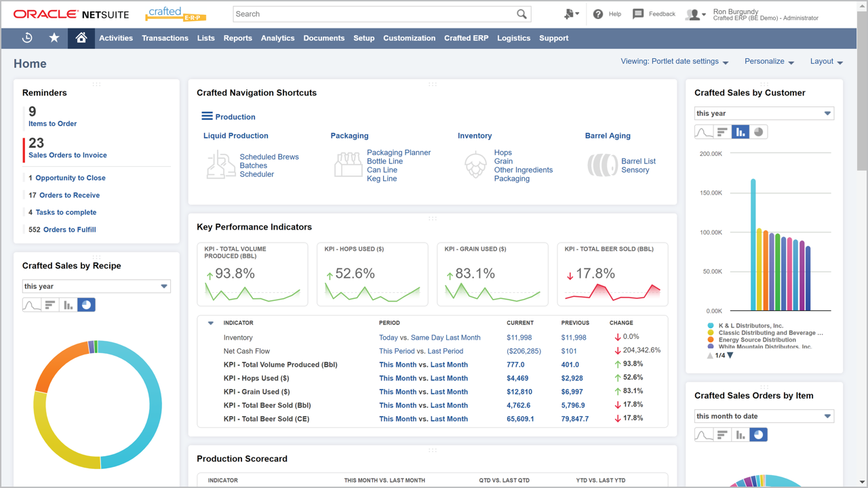Open the Personalize dropdown
The height and width of the screenshot is (488, 868).
769,61
